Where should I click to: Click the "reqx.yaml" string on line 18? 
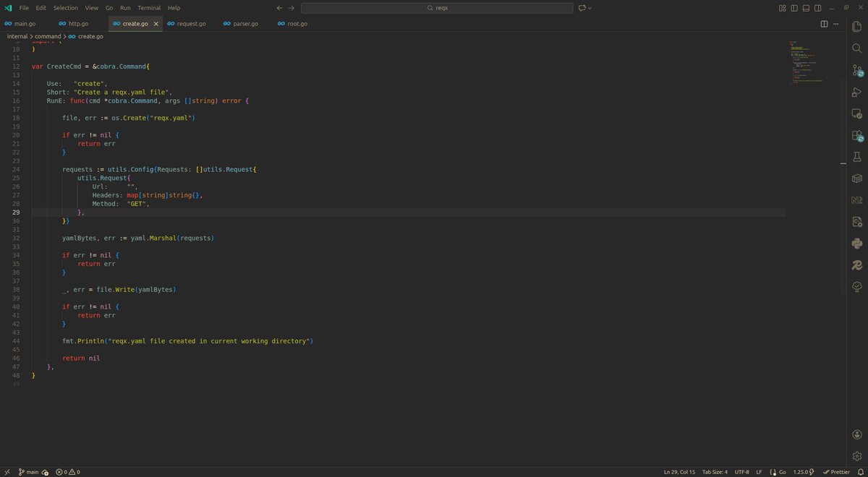[170, 117]
